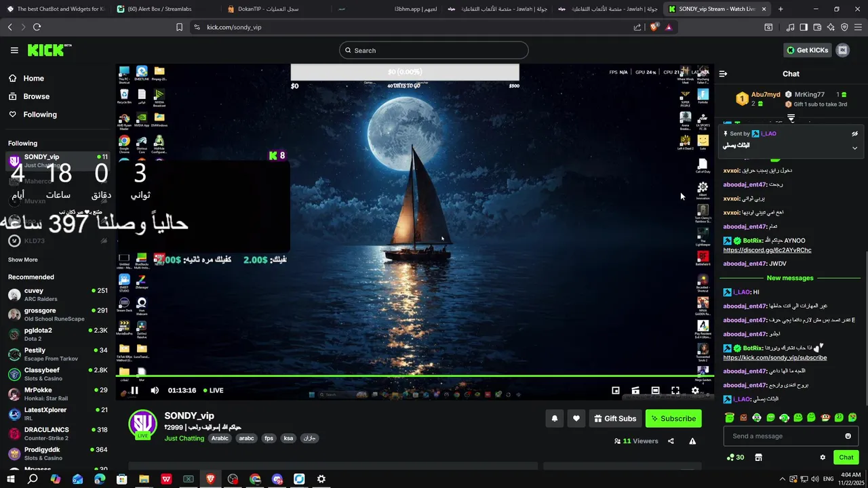Reload the page

37,27
